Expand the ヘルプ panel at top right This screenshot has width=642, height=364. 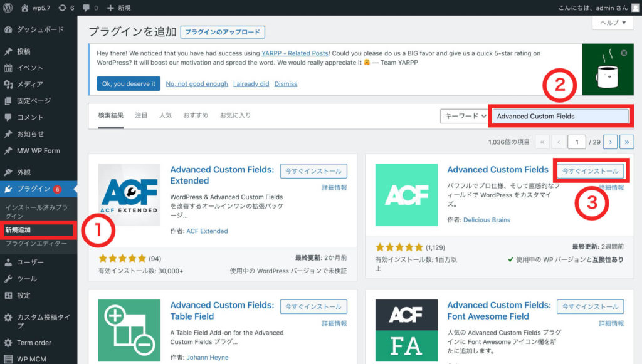[x=613, y=23]
